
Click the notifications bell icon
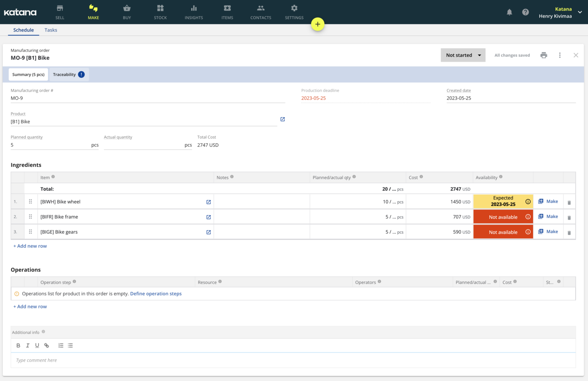click(x=509, y=12)
